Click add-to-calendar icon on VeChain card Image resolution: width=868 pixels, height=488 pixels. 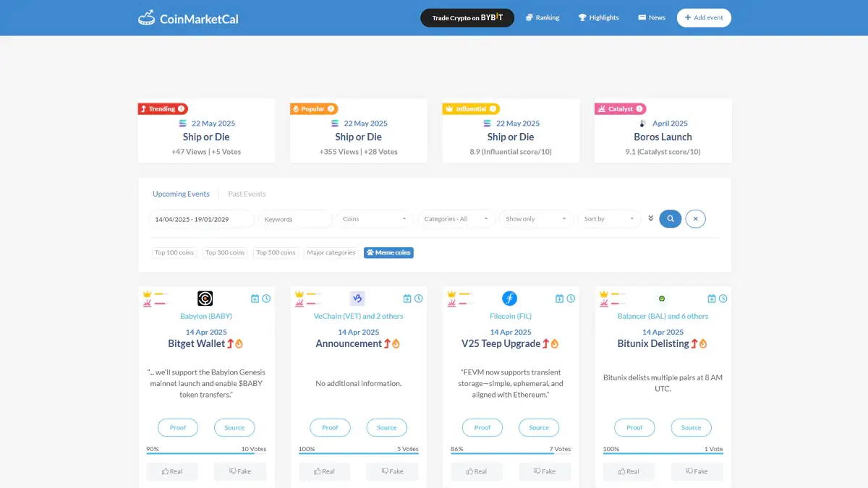click(407, 299)
